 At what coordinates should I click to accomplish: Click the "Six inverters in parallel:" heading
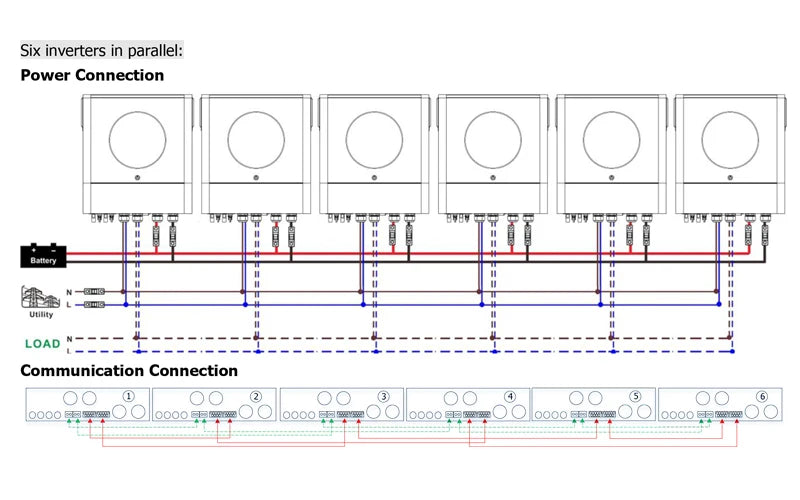(102, 51)
